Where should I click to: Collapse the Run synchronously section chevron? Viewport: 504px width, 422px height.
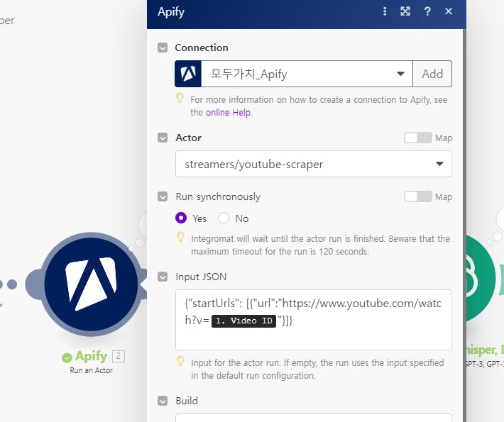click(x=163, y=196)
